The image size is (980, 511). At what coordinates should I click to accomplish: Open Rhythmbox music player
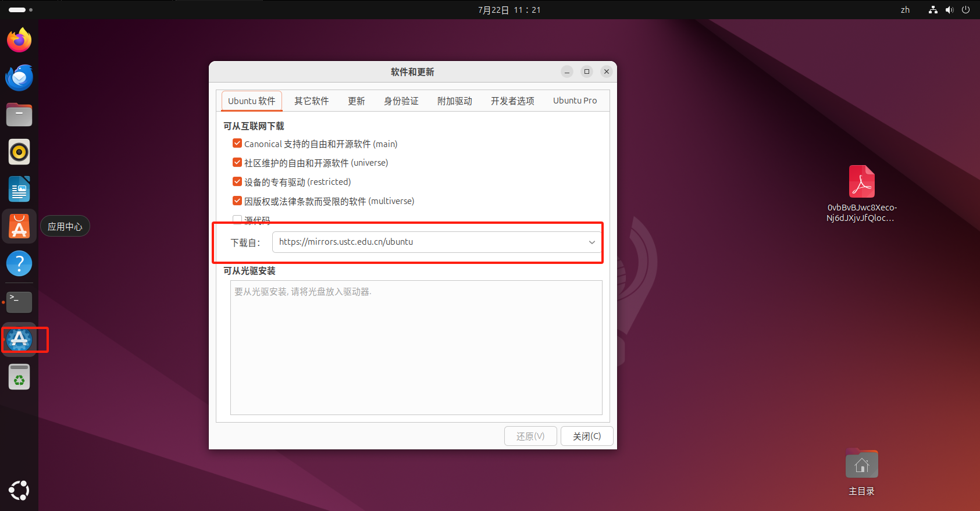click(19, 152)
